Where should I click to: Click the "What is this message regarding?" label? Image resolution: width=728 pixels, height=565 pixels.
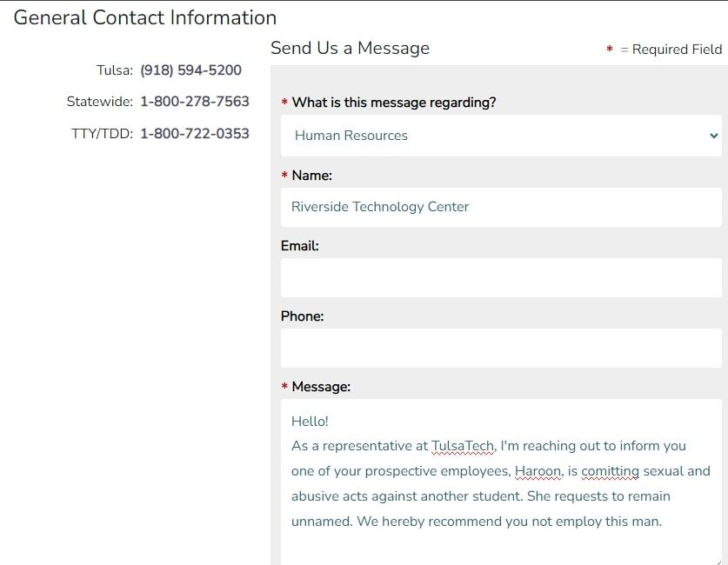pyautogui.click(x=393, y=103)
